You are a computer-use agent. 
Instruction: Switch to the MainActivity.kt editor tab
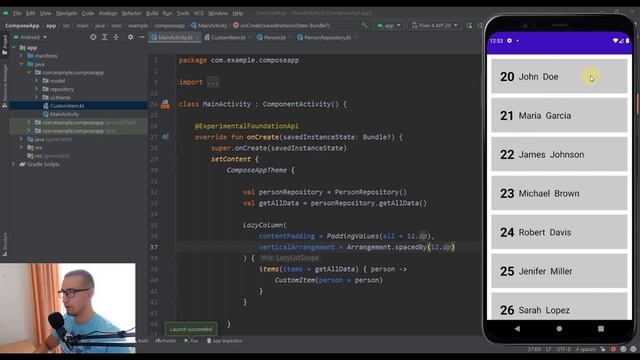click(175, 37)
